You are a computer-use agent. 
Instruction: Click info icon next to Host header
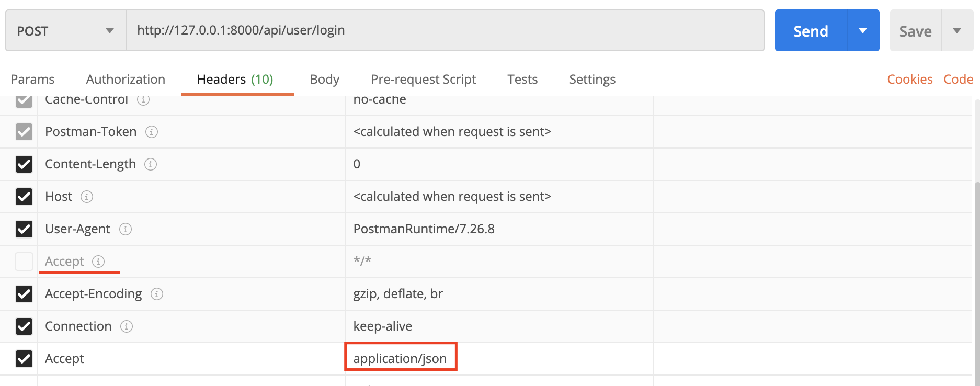point(87,197)
